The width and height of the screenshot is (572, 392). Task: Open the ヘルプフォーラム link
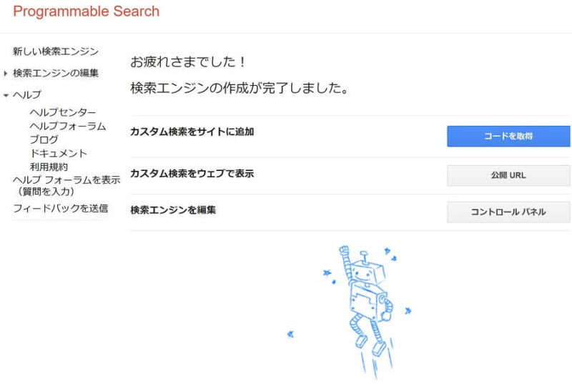tap(67, 126)
